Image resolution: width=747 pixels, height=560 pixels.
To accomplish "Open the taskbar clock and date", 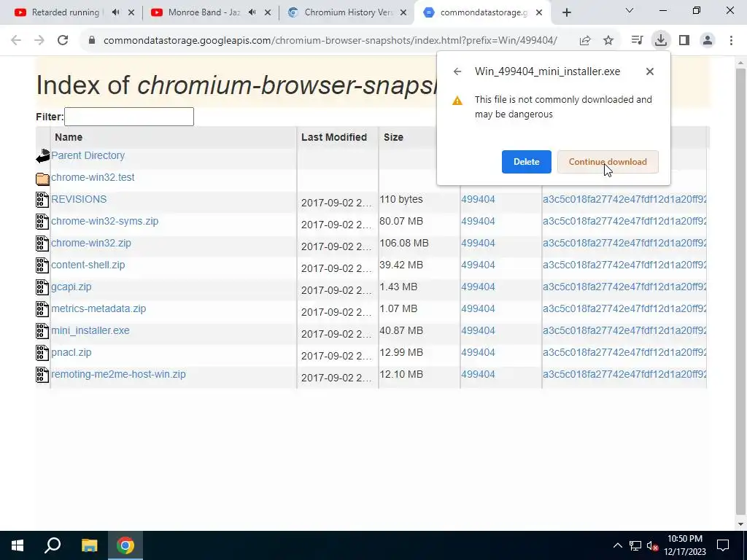I will (684, 545).
